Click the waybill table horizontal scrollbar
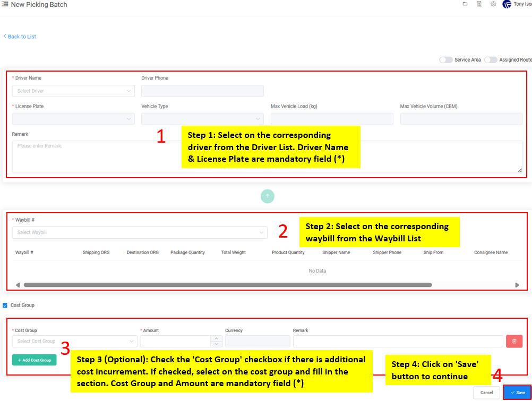532x401 pixels. [228, 285]
